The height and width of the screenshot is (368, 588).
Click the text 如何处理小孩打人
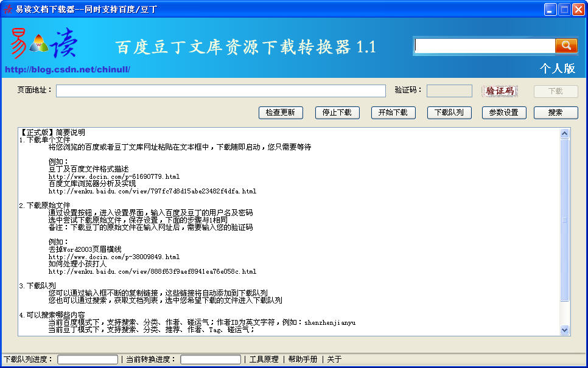click(x=78, y=264)
